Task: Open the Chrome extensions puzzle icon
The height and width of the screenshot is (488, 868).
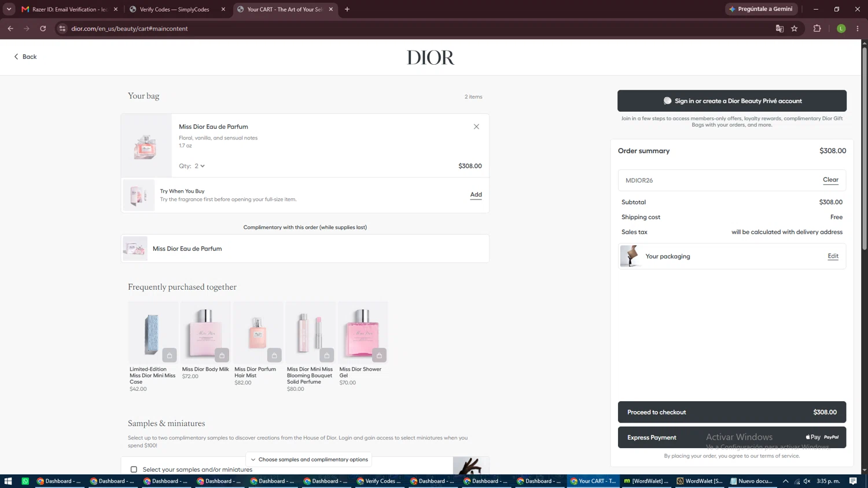Action: pos(817,28)
